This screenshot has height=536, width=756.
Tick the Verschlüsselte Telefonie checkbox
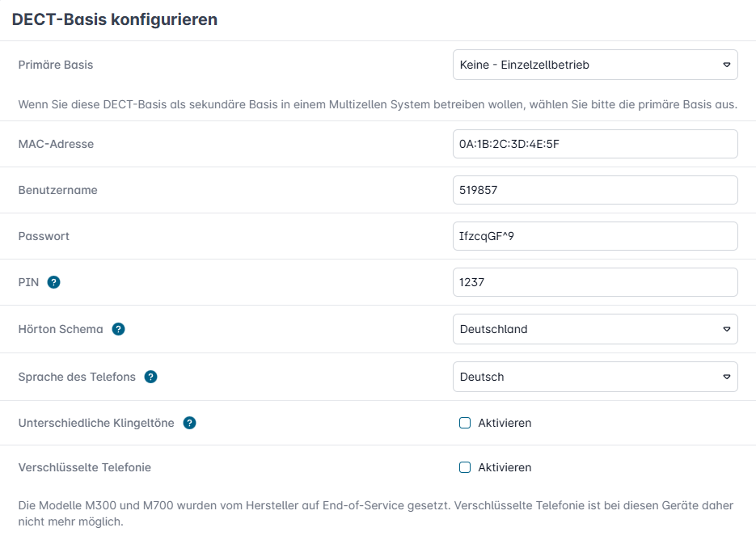coord(465,467)
